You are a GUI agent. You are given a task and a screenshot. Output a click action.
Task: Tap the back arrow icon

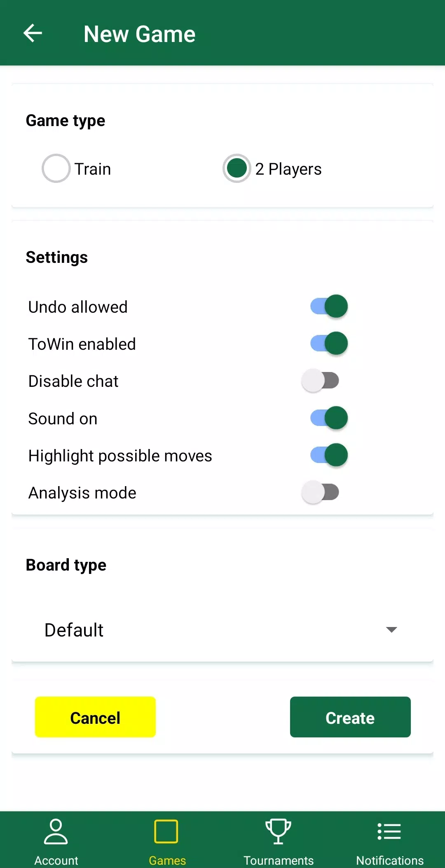pyautogui.click(x=33, y=33)
